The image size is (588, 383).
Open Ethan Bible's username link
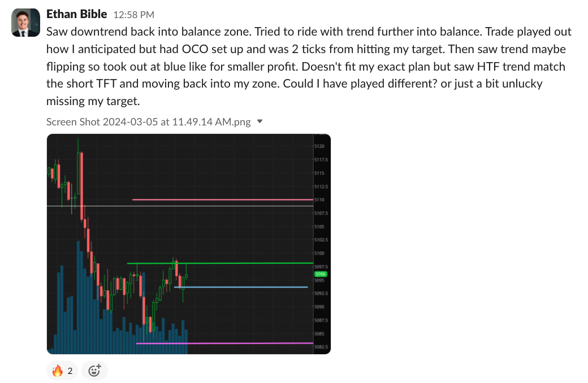(77, 14)
